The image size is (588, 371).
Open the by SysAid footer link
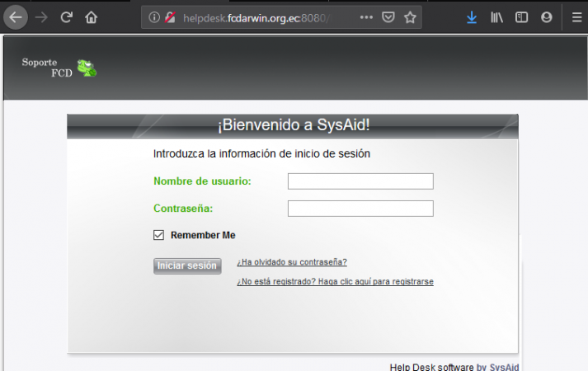click(x=497, y=367)
